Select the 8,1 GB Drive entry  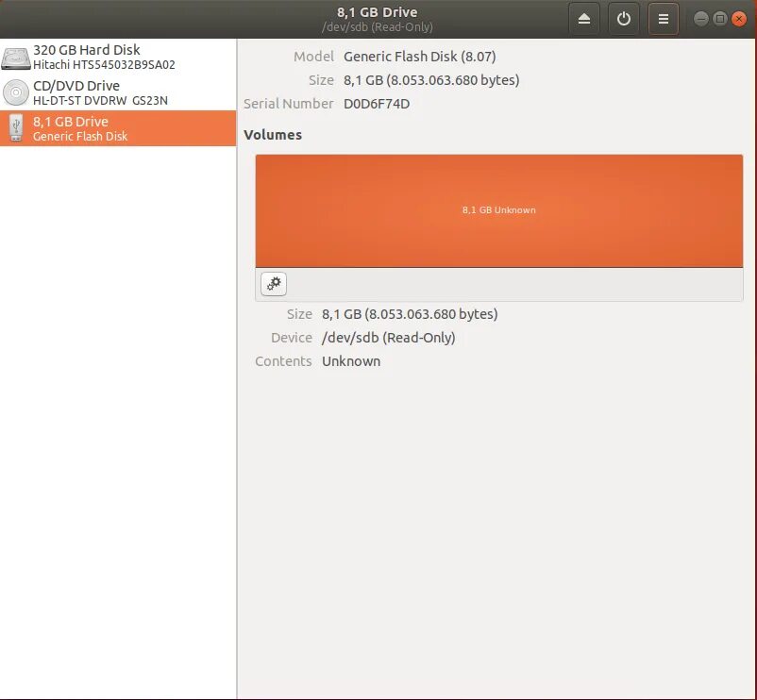click(118, 128)
